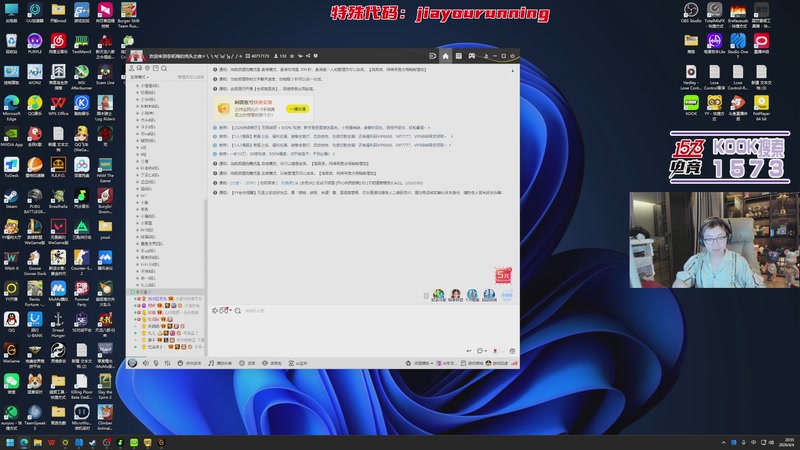The image size is (800, 450).
Task: Toggle the speaker mute in YY bottom bar
Action: [146, 363]
